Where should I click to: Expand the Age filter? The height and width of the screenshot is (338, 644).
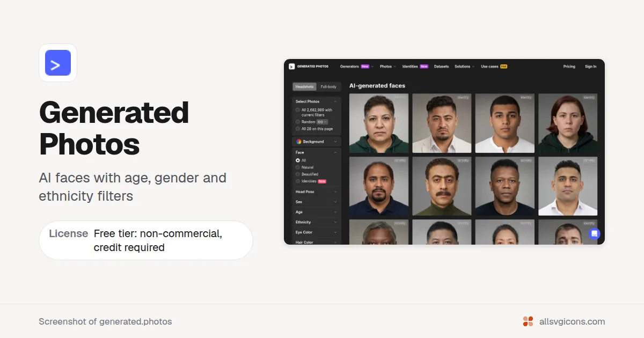coord(317,212)
